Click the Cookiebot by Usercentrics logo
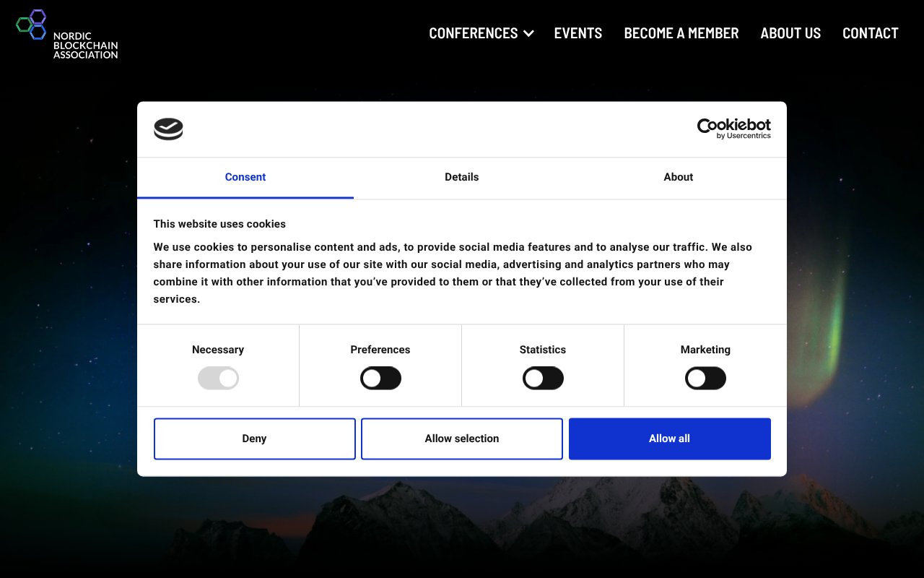This screenshot has width=924, height=578. 733,129
